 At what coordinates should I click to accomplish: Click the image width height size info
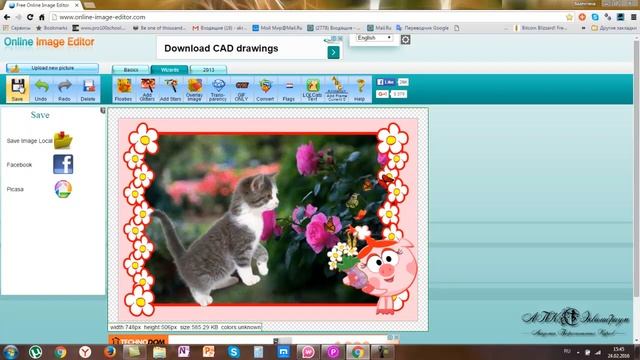click(185, 327)
